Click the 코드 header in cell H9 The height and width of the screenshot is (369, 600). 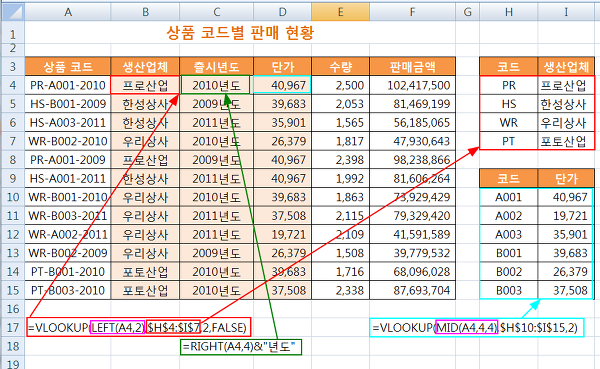coord(509,178)
